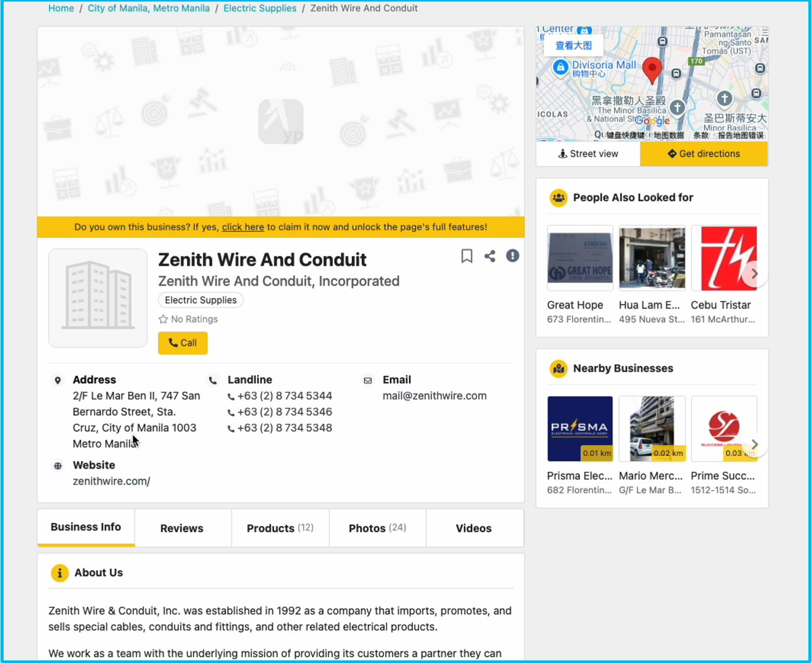Click the Email envelope icon
Viewport: 812px width, 663px height.
(368, 380)
